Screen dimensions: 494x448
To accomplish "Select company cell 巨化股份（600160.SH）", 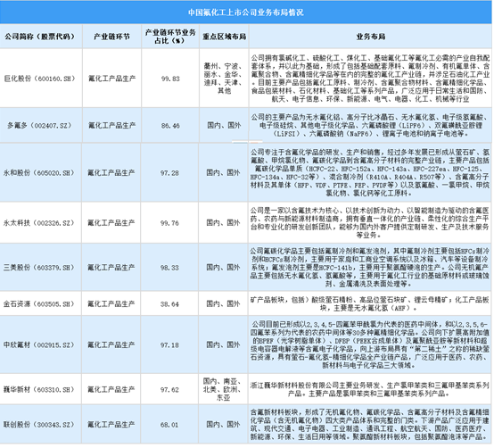I will pos(40,79).
